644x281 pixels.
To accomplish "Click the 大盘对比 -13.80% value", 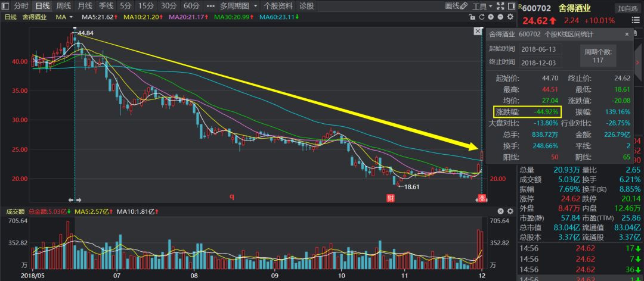I will (x=546, y=123).
